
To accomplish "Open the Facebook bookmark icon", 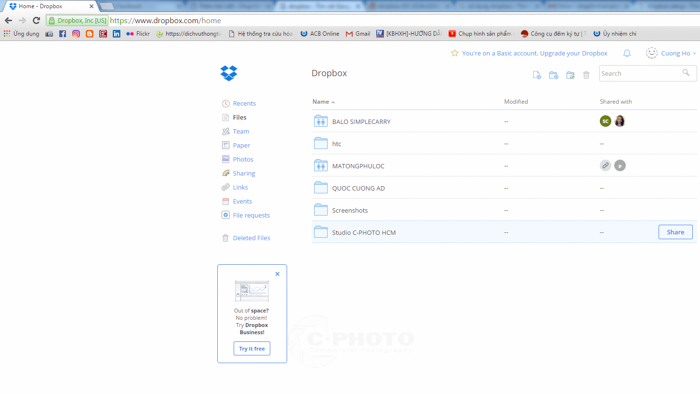I will 62,34.
